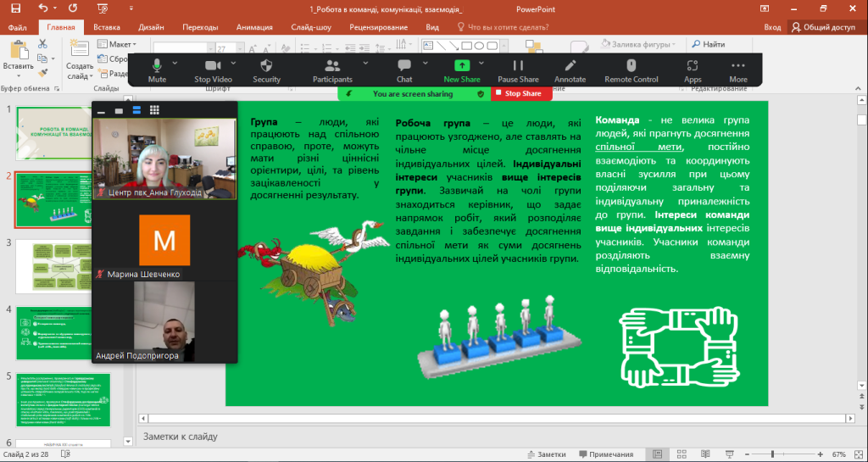Click the red Stop Share button
The width and height of the screenshot is (868, 462).
tap(518, 94)
